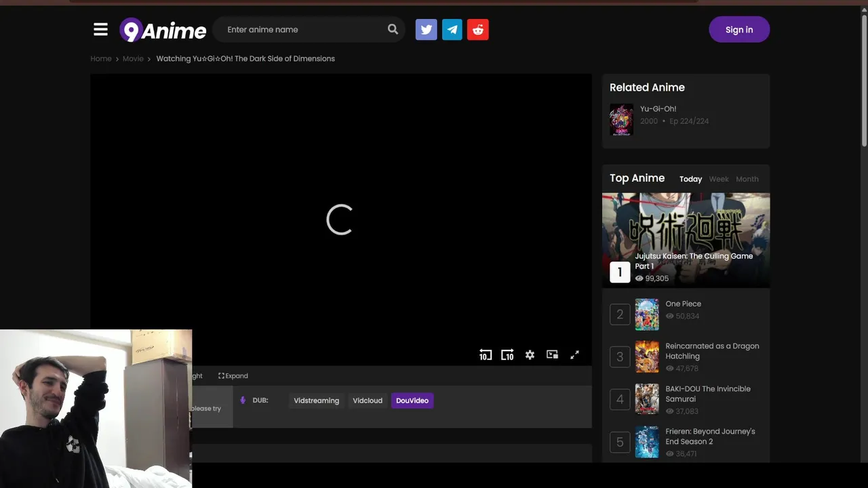The width and height of the screenshot is (868, 488).
Task: Click the BAKI-DOU thumbnail
Action: tap(646, 399)
